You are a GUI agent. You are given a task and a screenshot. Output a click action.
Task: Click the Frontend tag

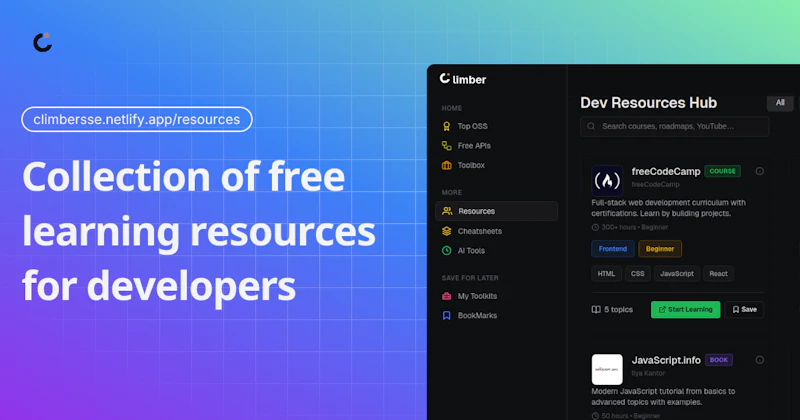pyautogui.click(x=613, y=249)
